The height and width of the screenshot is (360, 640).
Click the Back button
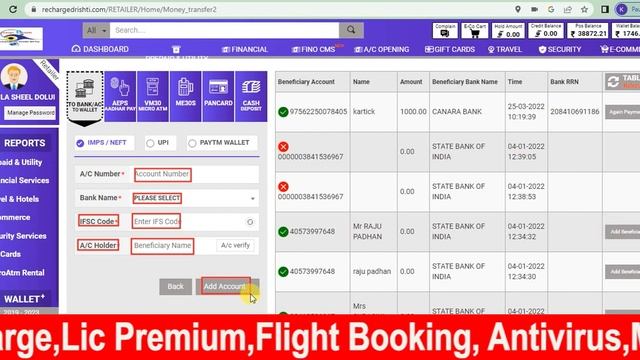tap(176, 287)
